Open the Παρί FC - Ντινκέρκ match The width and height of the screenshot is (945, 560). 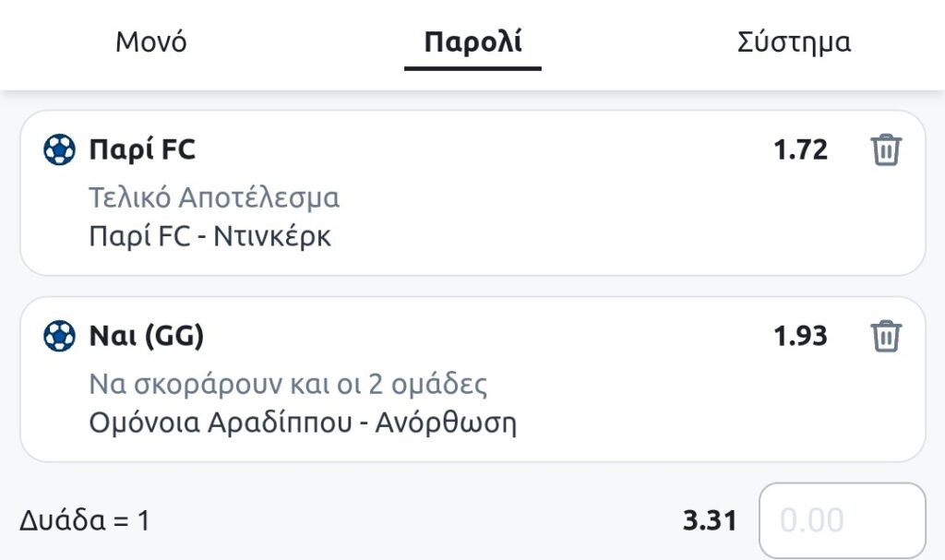tap(209, 236)
